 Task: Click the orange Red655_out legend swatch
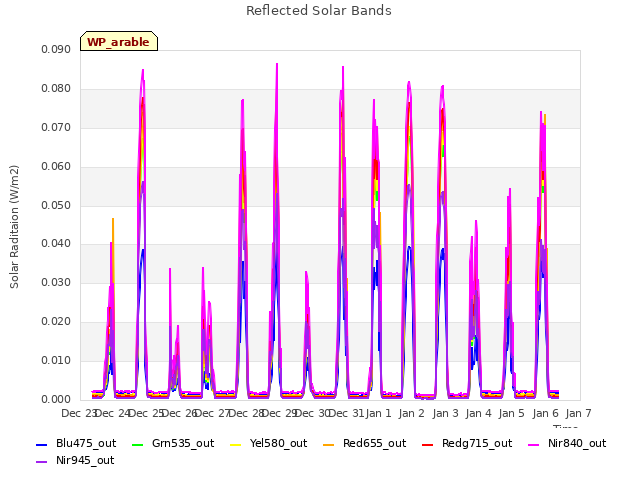(x=329, y=444)
